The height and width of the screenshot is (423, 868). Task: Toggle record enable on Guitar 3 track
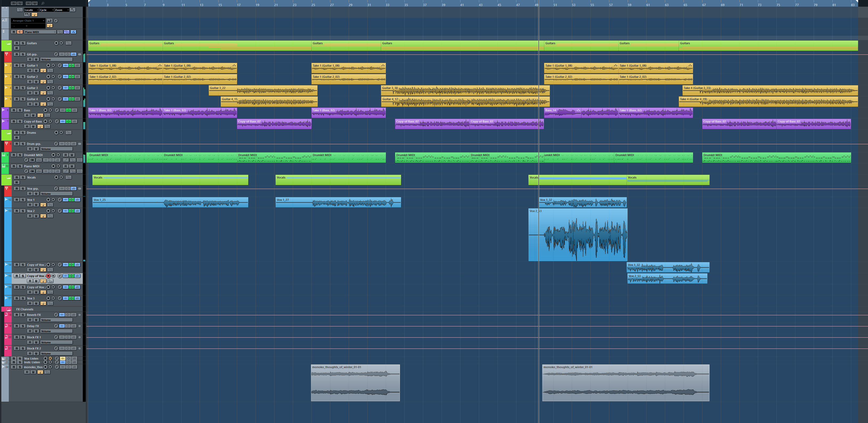48,88
